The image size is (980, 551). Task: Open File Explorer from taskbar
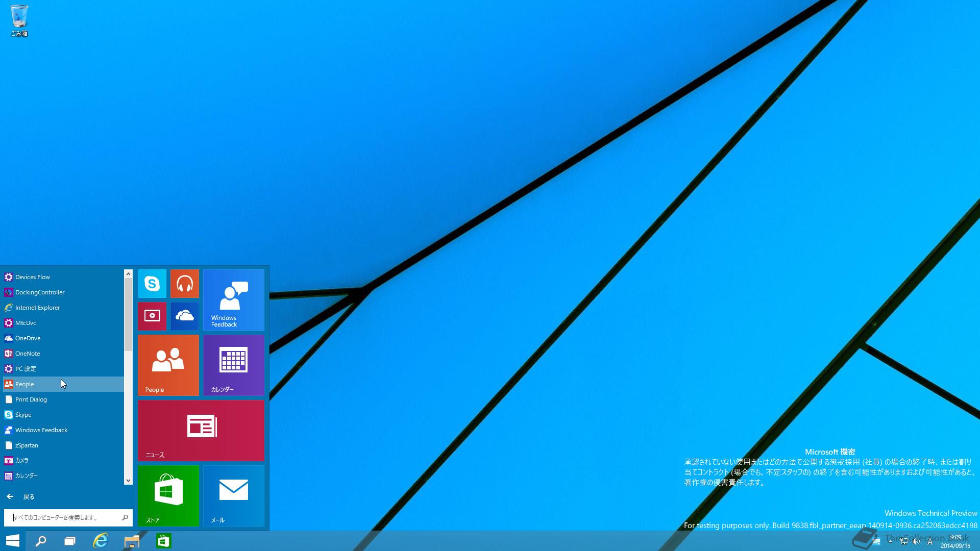(132, 541)
